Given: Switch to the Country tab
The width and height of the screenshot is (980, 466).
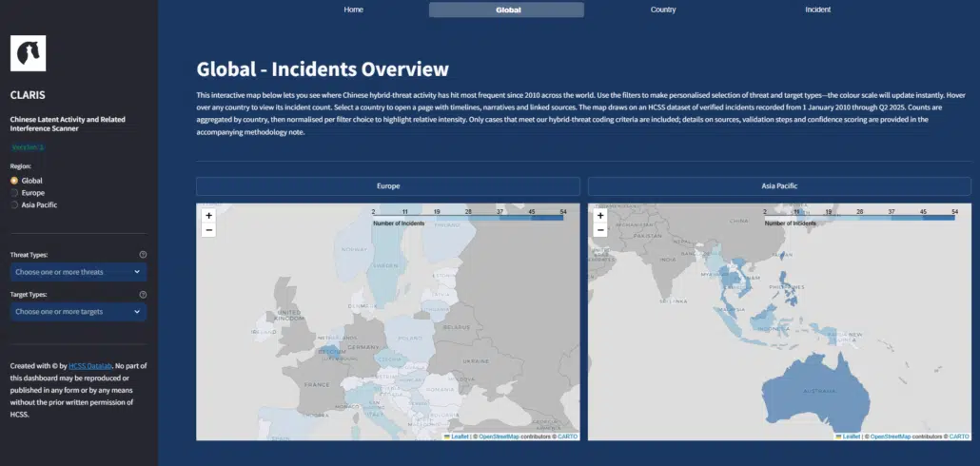Looking at the screenshot, I should (663, 10).
